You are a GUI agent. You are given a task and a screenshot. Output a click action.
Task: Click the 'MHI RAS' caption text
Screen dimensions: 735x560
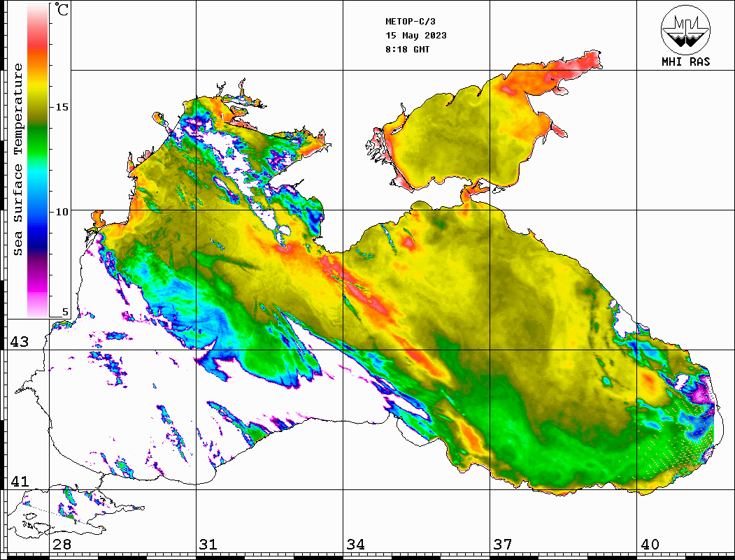(x=686, y=62)
